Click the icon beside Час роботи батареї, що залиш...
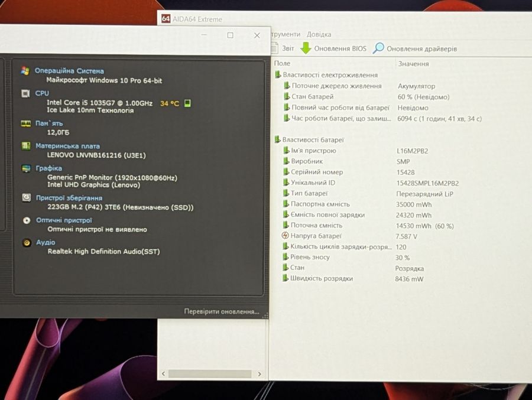532x400 pixels. click(287, 118)
